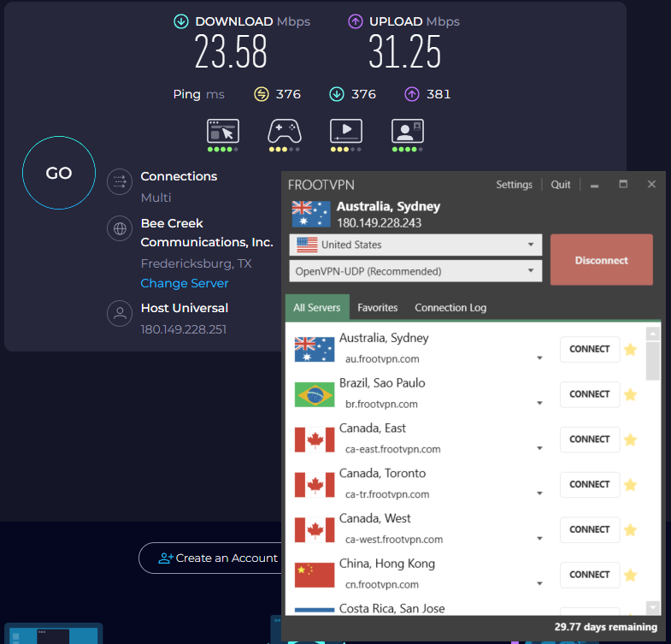
Task: Click the Canada, Toronto flag icon
Action: (315, 485)
